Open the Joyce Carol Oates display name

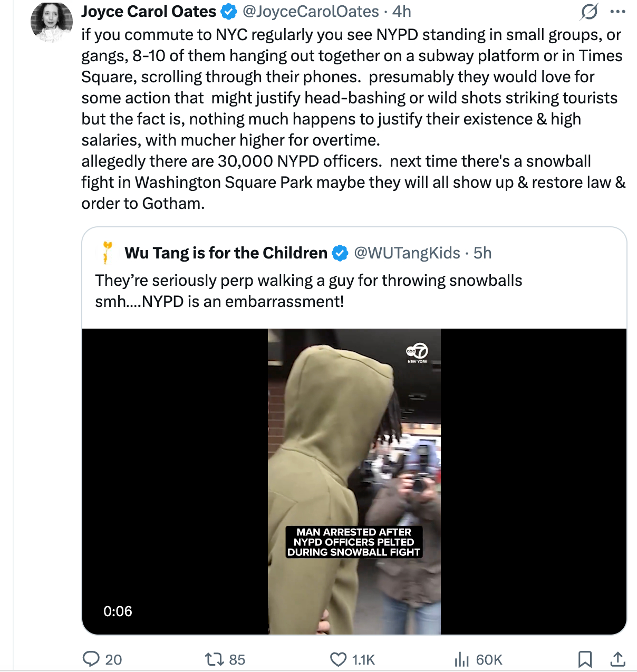click(149, 12)
